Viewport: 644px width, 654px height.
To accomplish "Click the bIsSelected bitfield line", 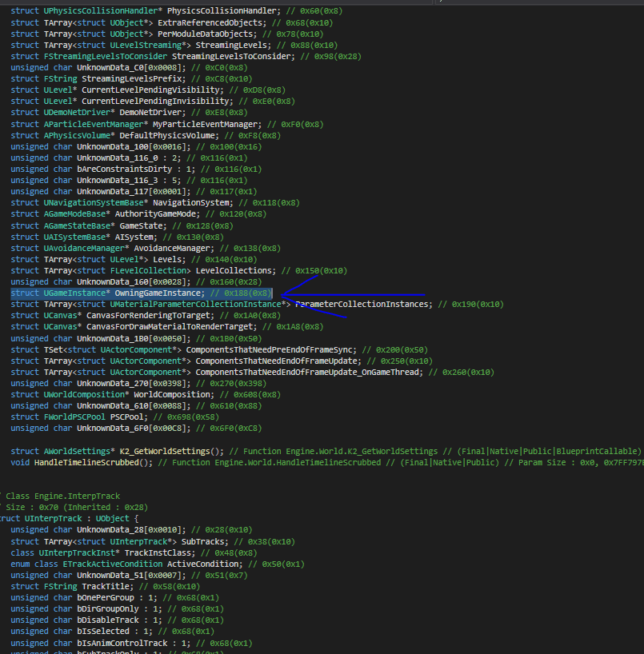I will [x=112, y=632].
